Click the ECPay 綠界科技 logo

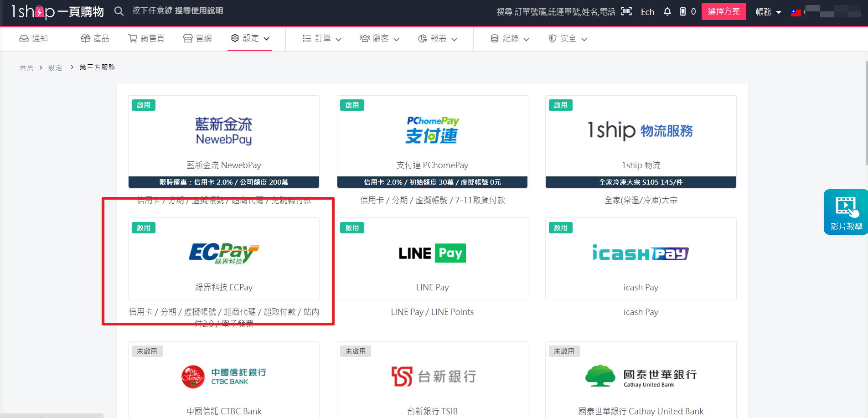pos(224,253)
